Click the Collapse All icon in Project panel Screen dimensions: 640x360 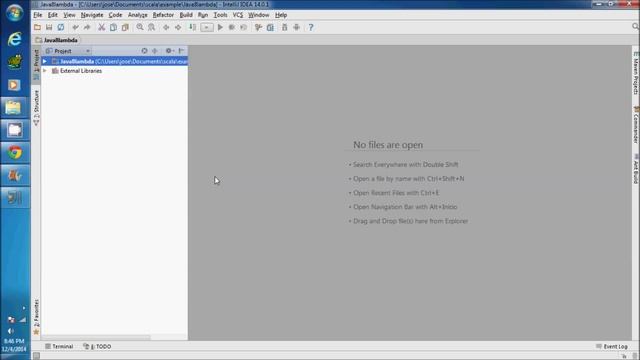(x=155, y=51)
